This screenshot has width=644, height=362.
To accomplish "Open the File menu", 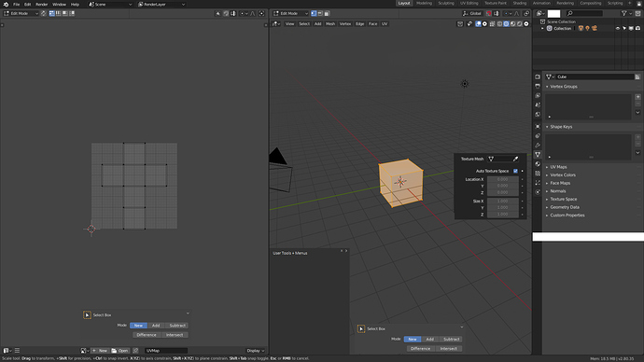I will click(16, 4).
